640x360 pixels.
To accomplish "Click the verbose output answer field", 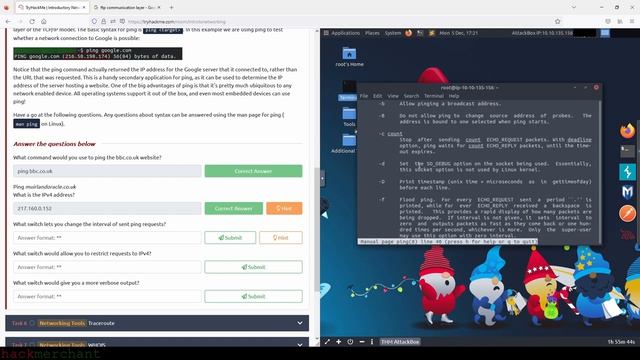I will 107,296.
